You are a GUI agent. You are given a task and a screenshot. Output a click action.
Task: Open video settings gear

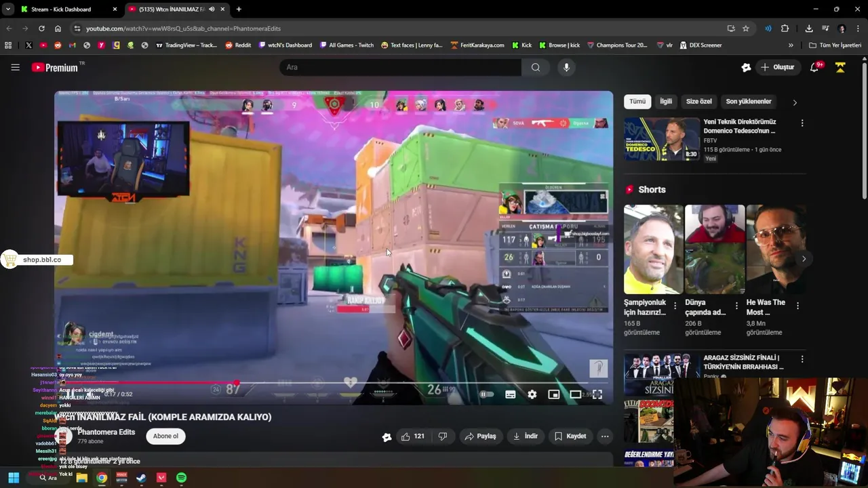[x=532, y=394]
